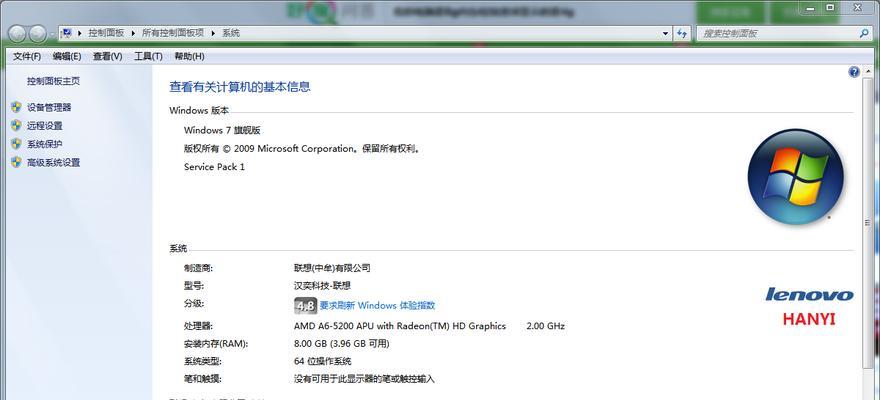Screen dimensions: 880x400
Task: Open 高级系统设置 link
Action: tap(54, 163)
